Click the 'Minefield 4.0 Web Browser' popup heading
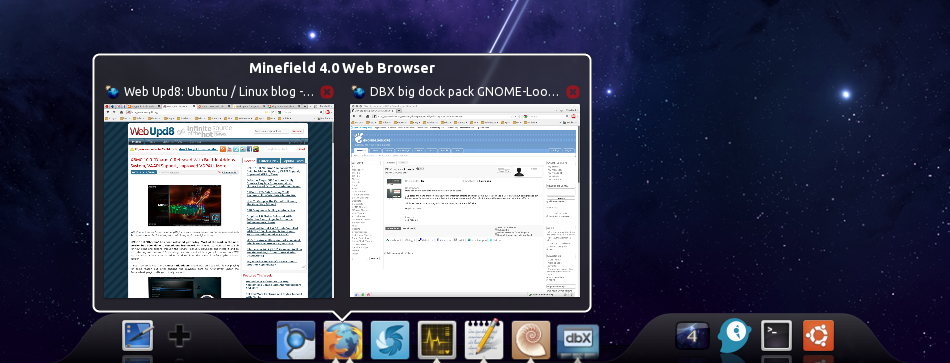This screenshot has width=950, height=363. coord(342,68)
